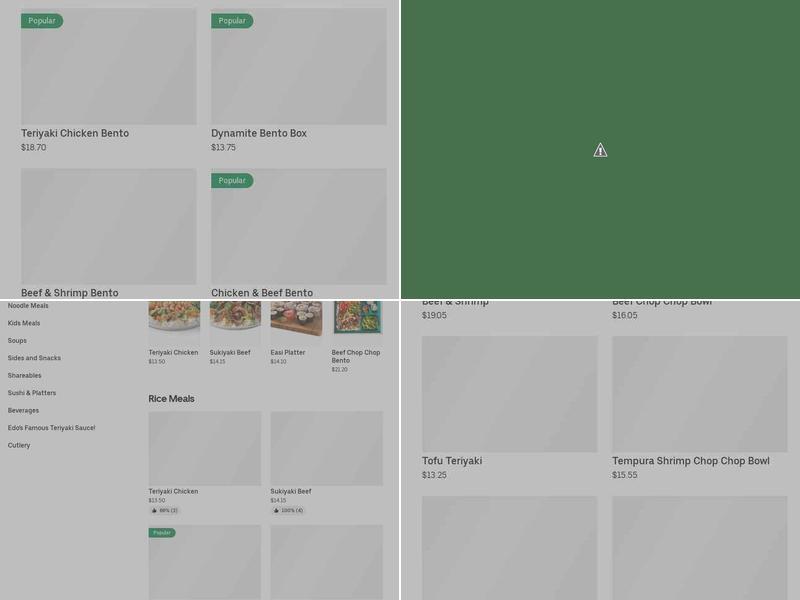Go to the Soups category
This screenshot has height=600, width=800.
coord(17,341)
